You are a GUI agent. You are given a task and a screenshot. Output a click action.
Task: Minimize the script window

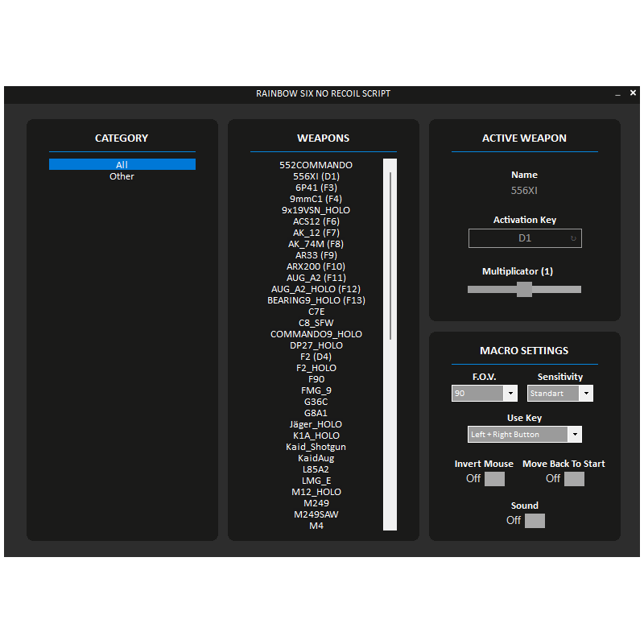(617, 94)
